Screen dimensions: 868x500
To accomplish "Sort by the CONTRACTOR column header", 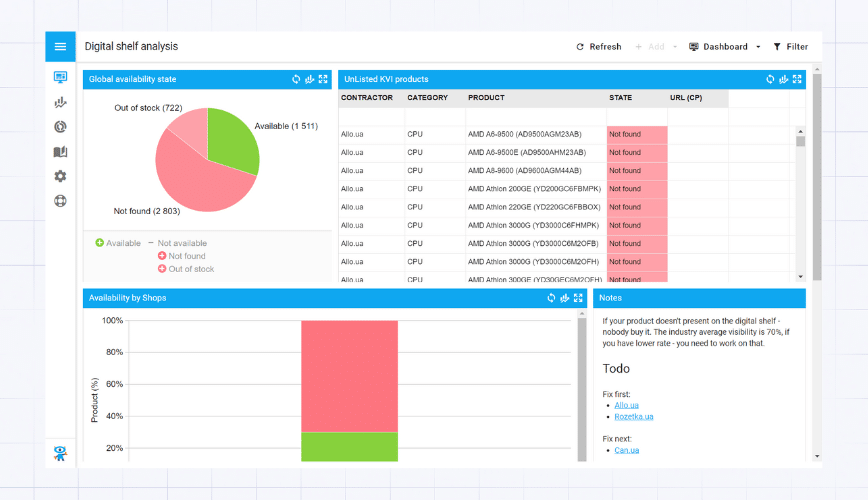I will pos(366,98).
